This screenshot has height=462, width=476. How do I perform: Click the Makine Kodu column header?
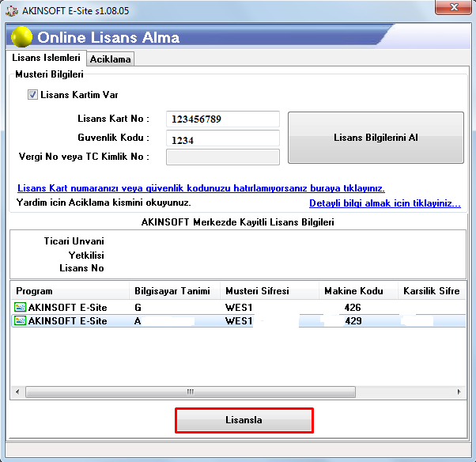[358, 290]
